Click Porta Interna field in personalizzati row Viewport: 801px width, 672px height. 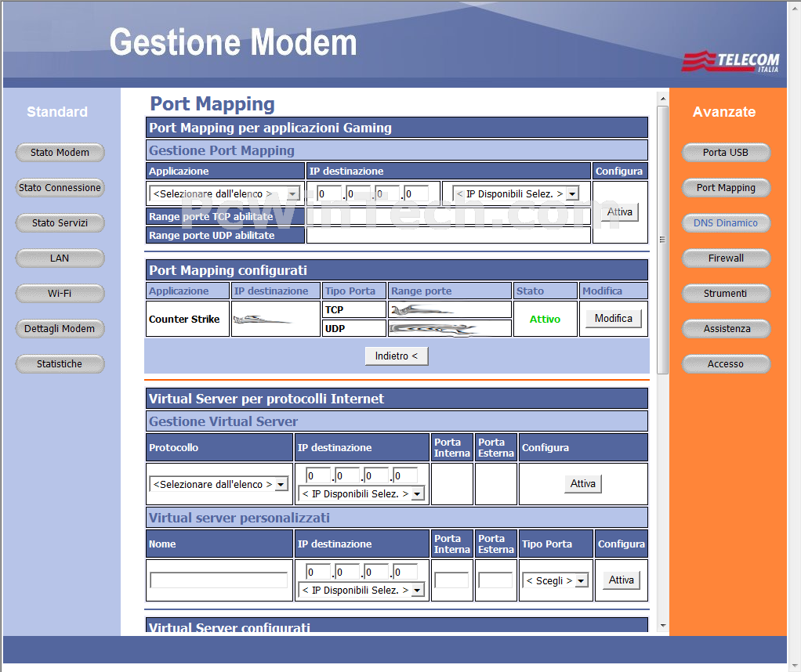pos(451,580)
